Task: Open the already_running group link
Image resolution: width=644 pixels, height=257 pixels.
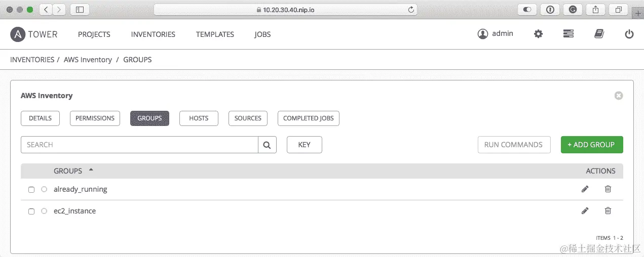Action: (81, 189)
